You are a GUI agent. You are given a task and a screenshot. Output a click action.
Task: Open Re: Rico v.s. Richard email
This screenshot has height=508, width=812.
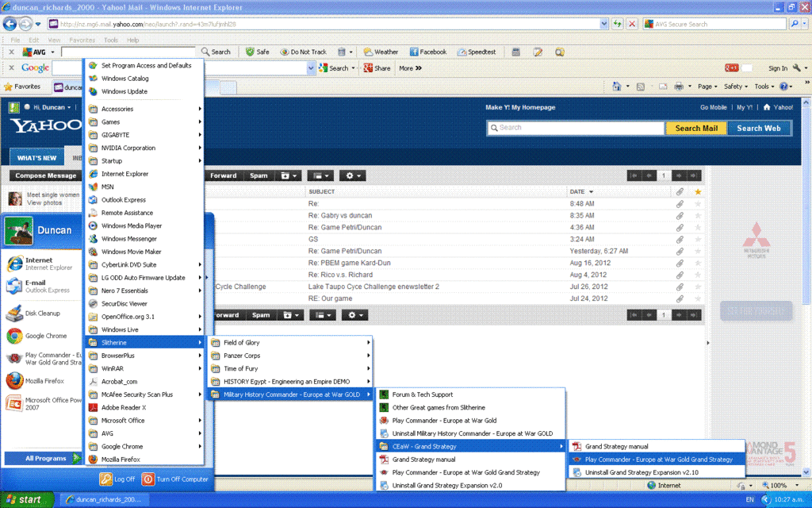[x=340, y=275]
